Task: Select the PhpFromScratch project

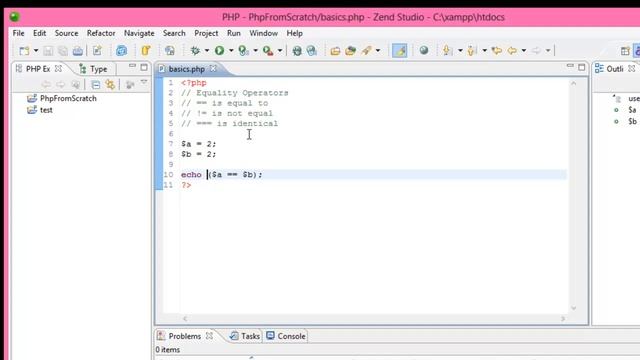Action: tap(68, 98)
